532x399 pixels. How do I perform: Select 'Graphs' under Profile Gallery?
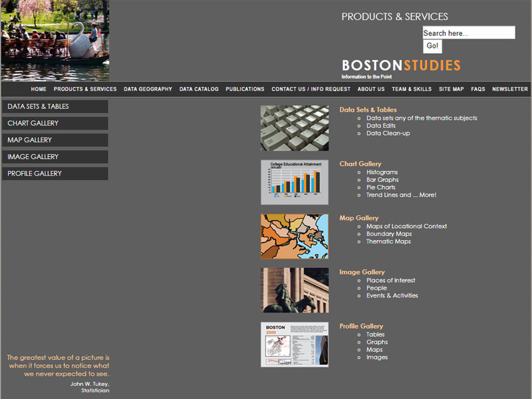pyautogui.click(x=377, y=342)
